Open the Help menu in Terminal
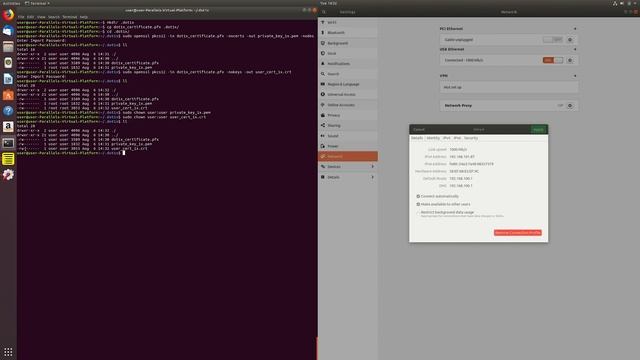Image resolution: width=640 pixels, height=360 pixels. [x=84, y=17]
